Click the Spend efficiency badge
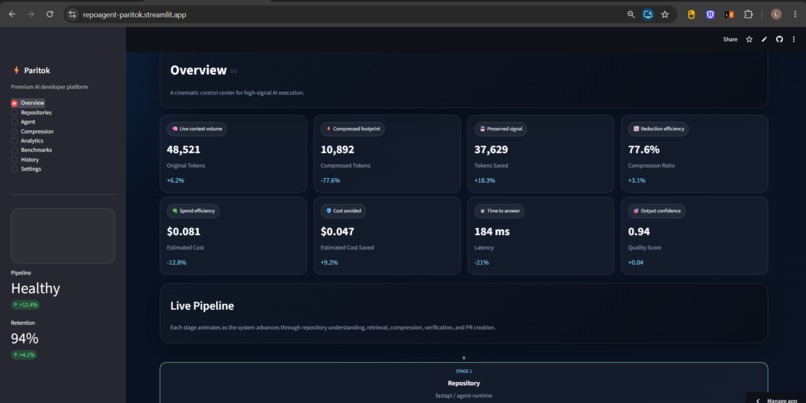806x403 pixels. coord(193,211)
